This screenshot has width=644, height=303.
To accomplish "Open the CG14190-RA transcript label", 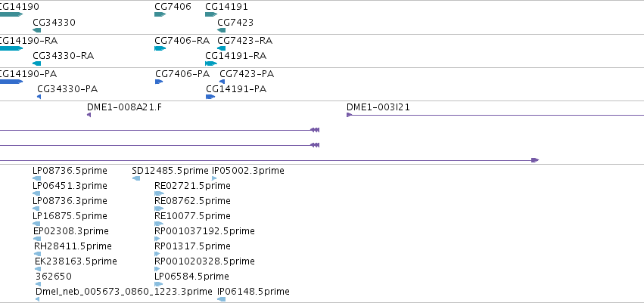I will click(27, 41).
